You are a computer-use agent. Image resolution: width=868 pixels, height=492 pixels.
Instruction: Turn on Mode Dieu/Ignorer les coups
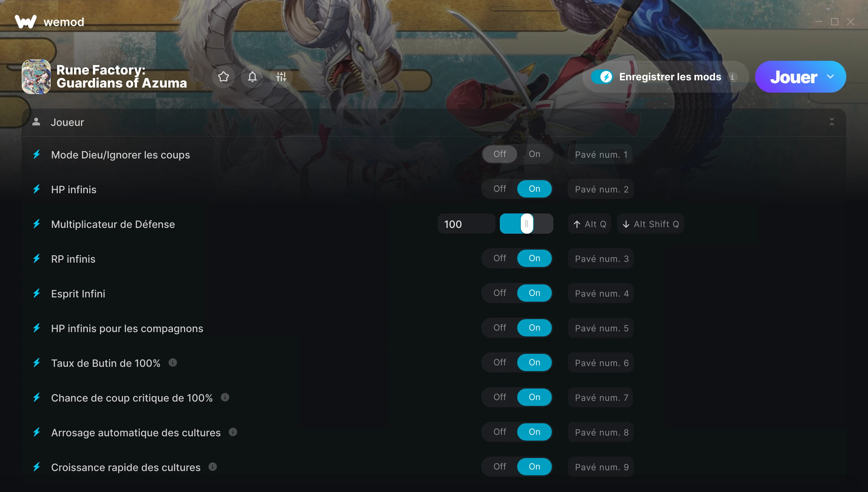[x=535, y=154]
